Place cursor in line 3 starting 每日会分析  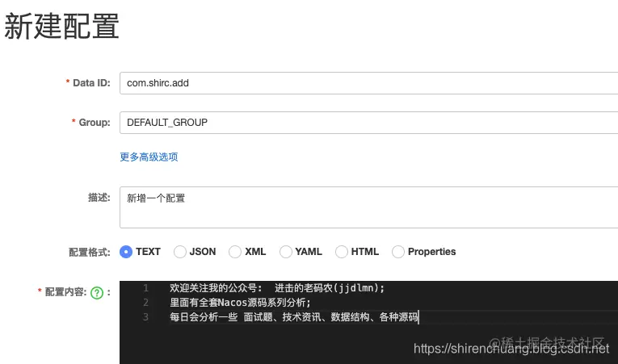pos(294,316)
